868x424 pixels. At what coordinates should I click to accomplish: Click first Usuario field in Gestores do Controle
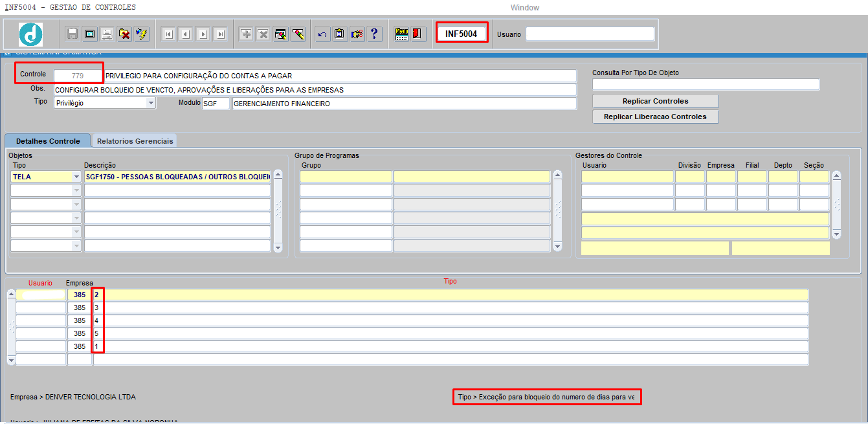click(x=627, y=177)
